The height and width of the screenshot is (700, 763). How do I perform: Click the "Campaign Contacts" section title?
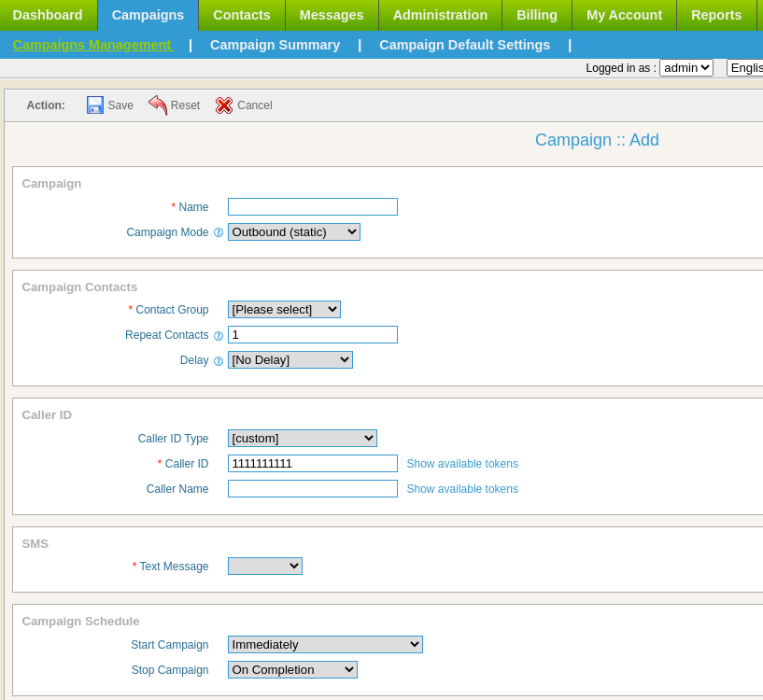79,287
